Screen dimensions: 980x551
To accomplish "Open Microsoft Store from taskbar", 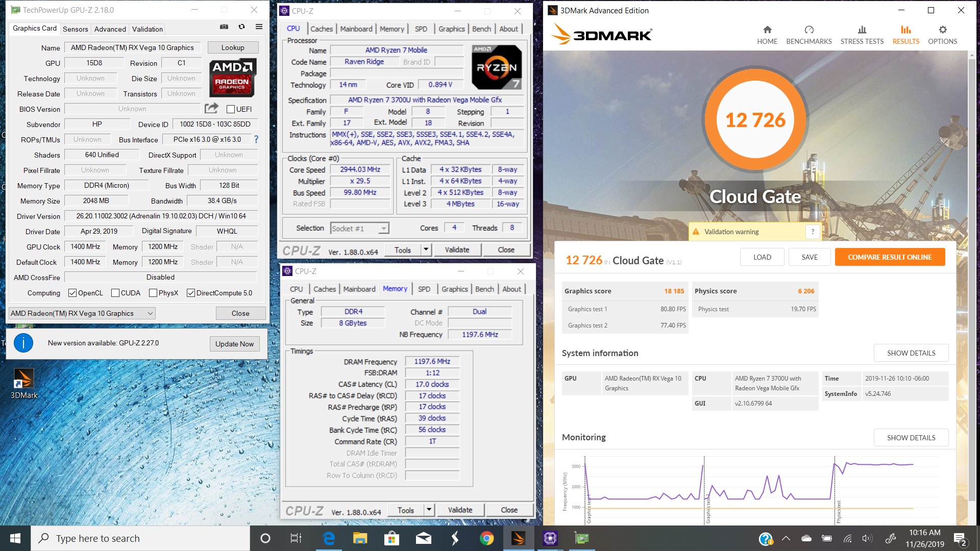I will (391, 538).
